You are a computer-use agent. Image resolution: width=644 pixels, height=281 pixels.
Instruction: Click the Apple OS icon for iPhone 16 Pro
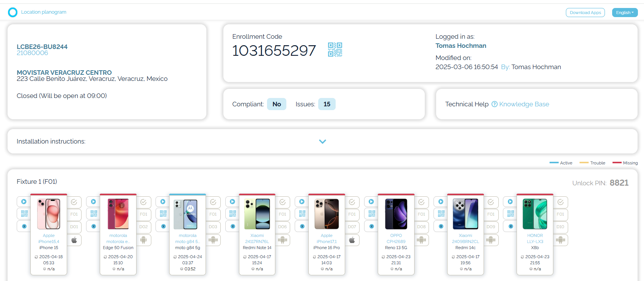(352, 240)
